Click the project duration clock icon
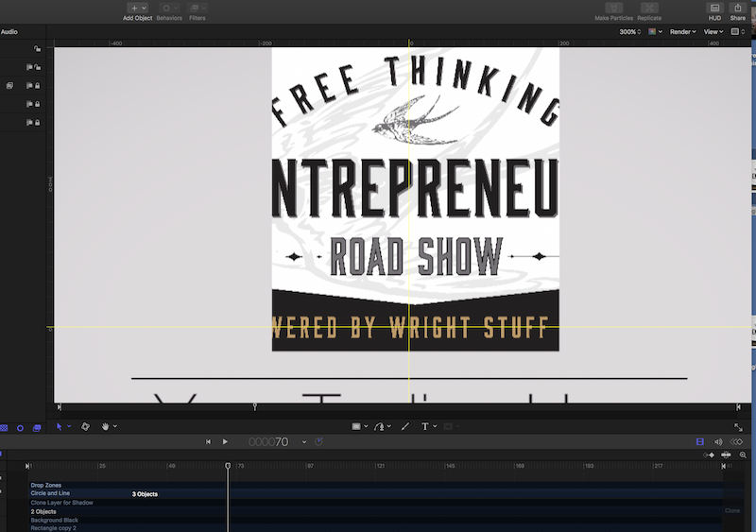The width and height of the screenshot is (756, 532). click(318, 442)
